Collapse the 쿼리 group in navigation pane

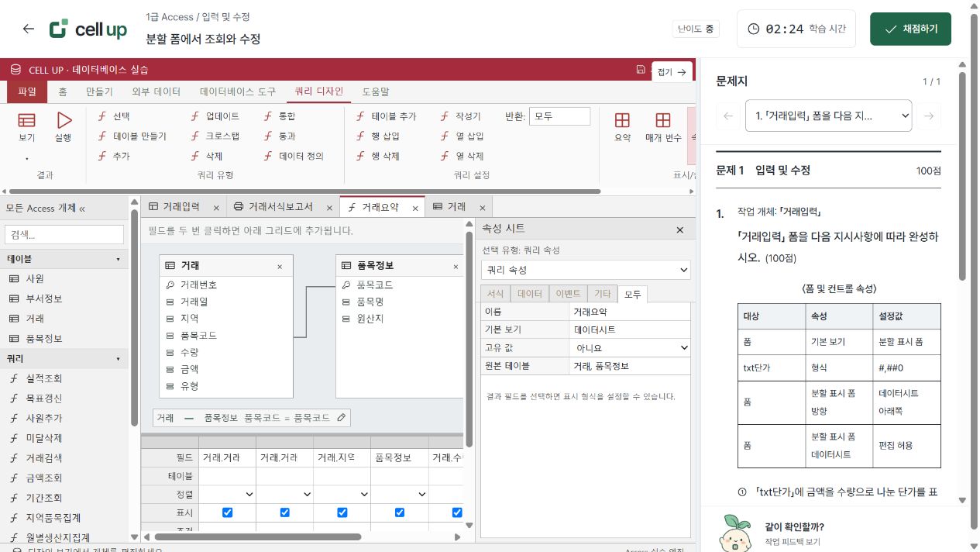pyautogui.click(x=119, y=359)
